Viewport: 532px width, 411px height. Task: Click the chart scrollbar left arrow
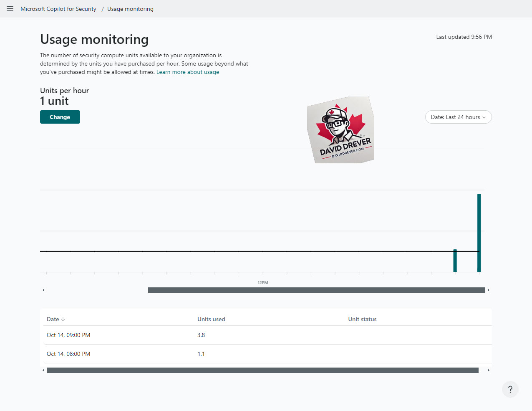[43, 290]
